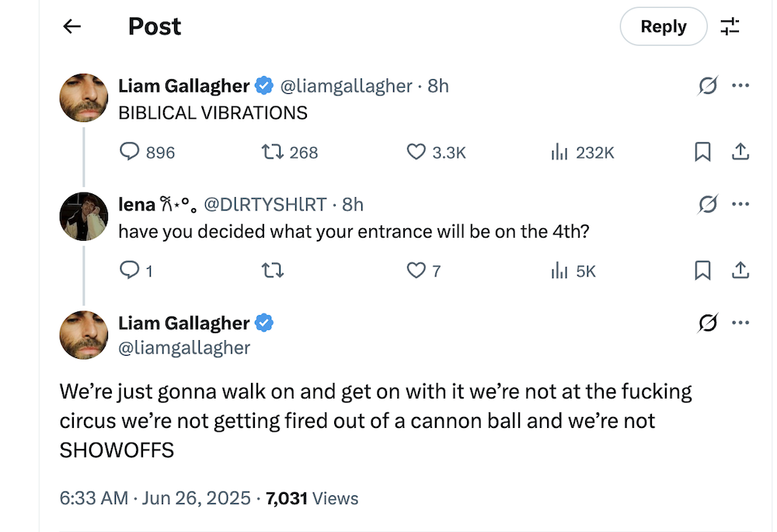Repost the BIBLICAL VIBRATIONS tweet
Viewport: 777px width, 532px height.
pyautogui.click(x=273, y=152)
